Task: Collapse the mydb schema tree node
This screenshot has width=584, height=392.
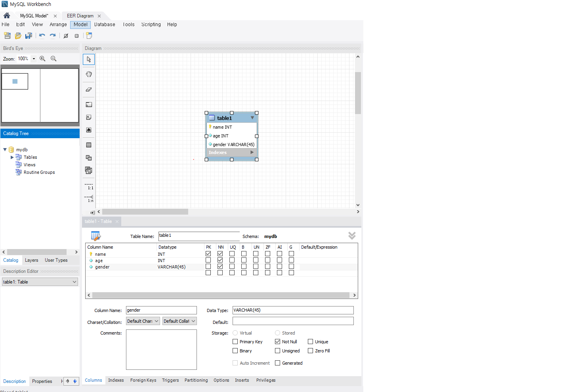Action: click(x=5, y=150)
